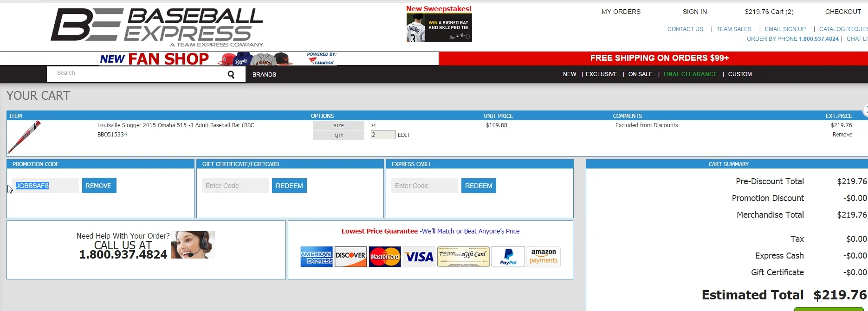Click REDEEM for Express Cash
This screenshot has width=868, height=311.
(x=479, y=186)
